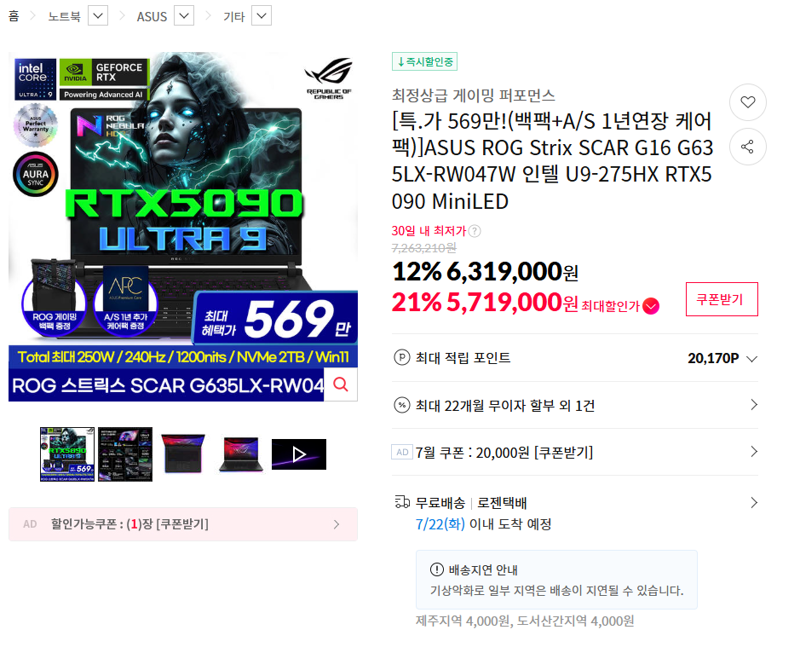The height and width of the screenshot is (653, 800).
Task: Open the 7월 쿠폰 20,000원 coupon link
Action: click(575, 453)
